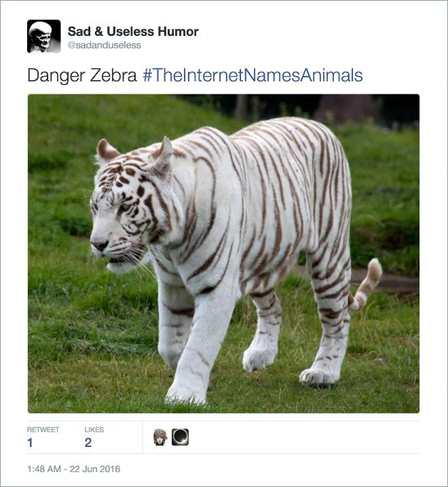The image size is (448, 487).
Task: Open the white tiger photo
Action: point(223,253)
